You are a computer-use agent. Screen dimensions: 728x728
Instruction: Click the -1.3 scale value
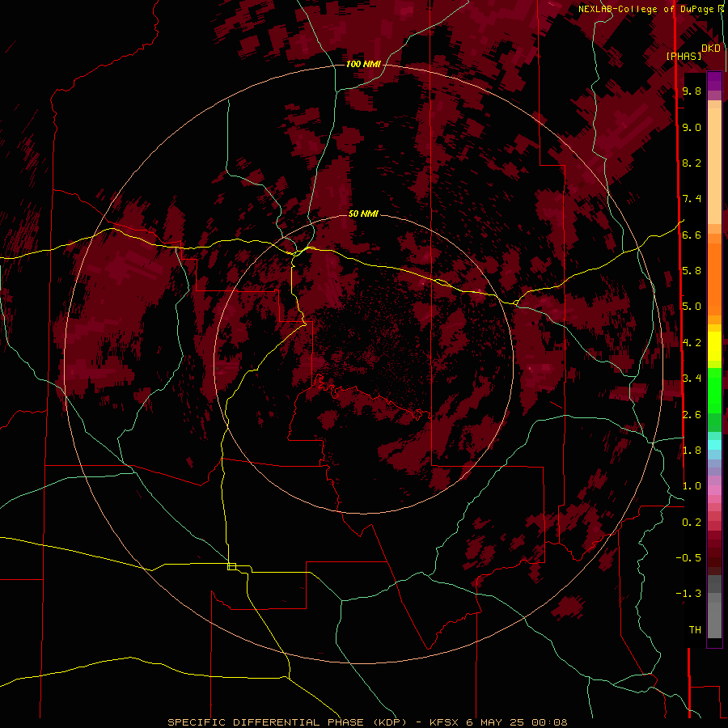coord(688,594)
